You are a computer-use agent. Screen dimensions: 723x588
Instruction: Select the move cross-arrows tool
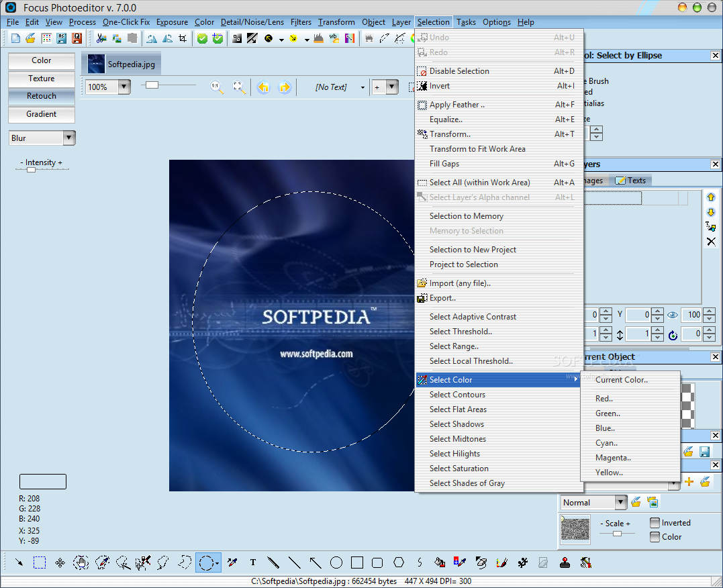pyautogui.click(x=60, y=562)
